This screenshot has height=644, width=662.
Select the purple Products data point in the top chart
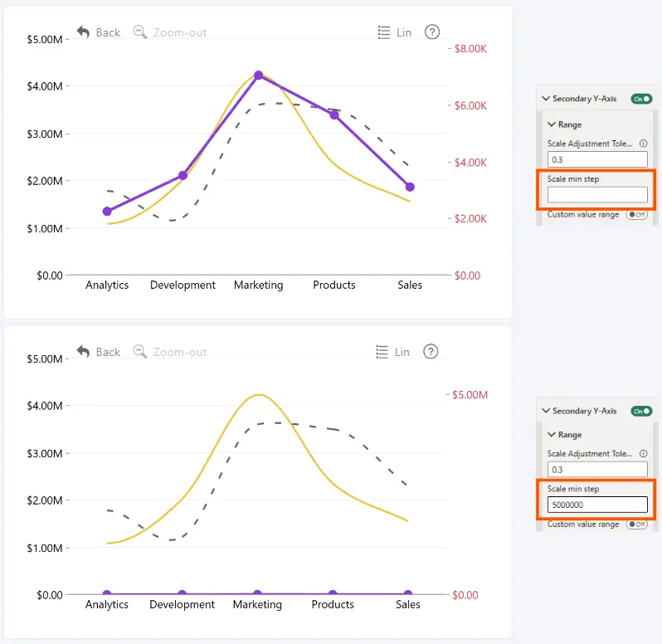[x=334, y=115]
